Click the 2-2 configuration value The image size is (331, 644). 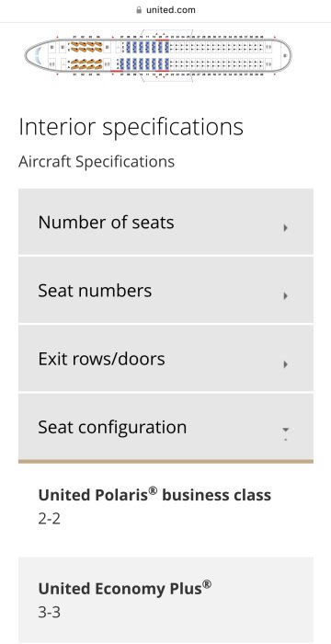(50, 519)
